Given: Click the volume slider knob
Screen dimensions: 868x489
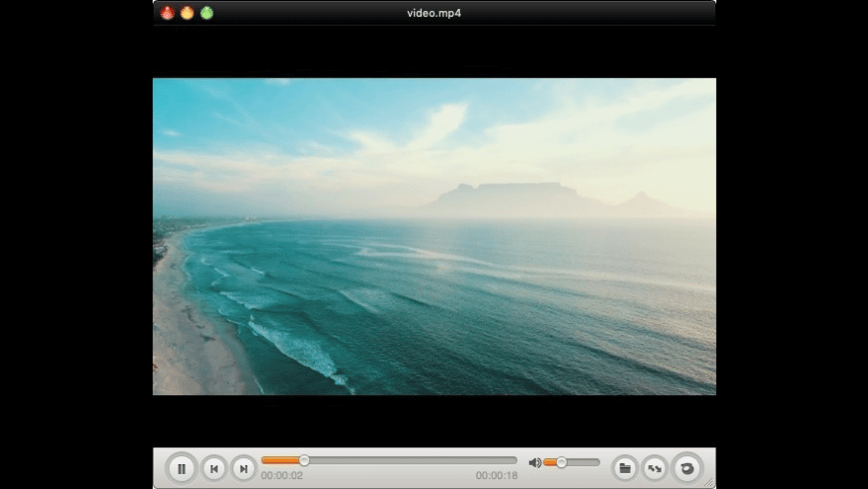Looking at the screenshot, I should tap(562, 462).
